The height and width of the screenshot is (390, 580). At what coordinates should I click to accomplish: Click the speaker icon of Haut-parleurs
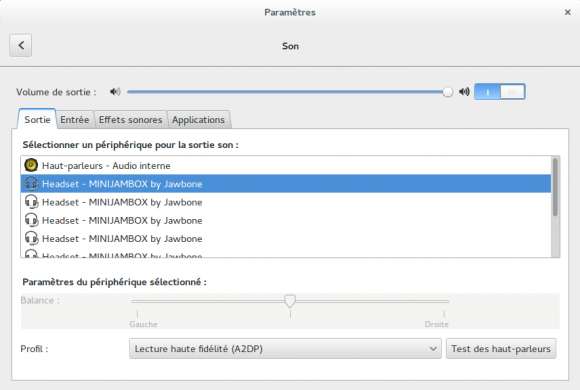tap(31, 165)
